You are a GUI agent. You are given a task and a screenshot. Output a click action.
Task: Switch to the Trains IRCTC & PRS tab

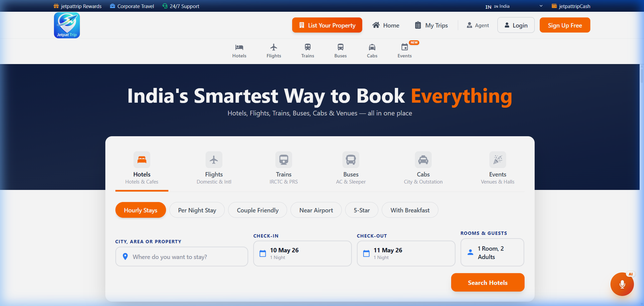[284, 169]
